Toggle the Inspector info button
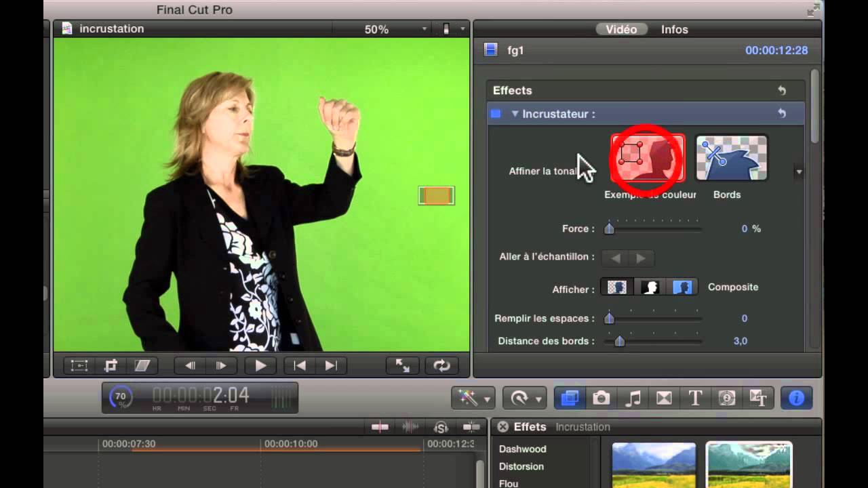 (796, 398)
